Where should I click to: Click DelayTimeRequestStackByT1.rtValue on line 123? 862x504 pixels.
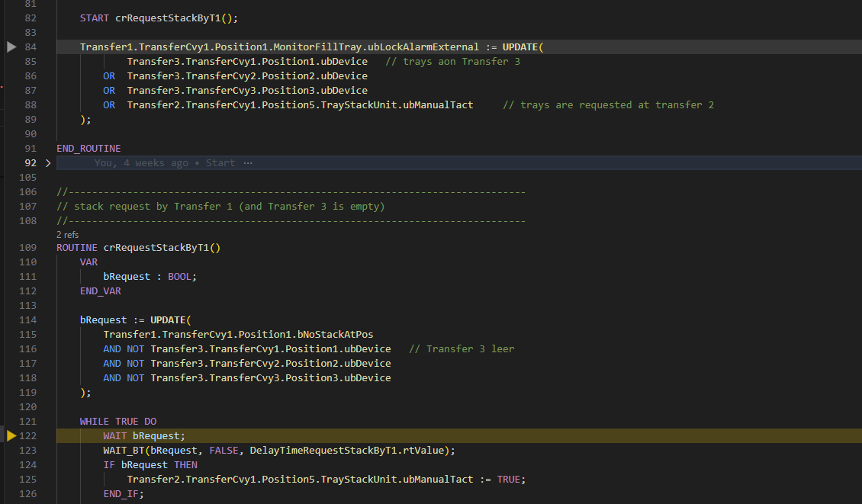click(346, 451)
